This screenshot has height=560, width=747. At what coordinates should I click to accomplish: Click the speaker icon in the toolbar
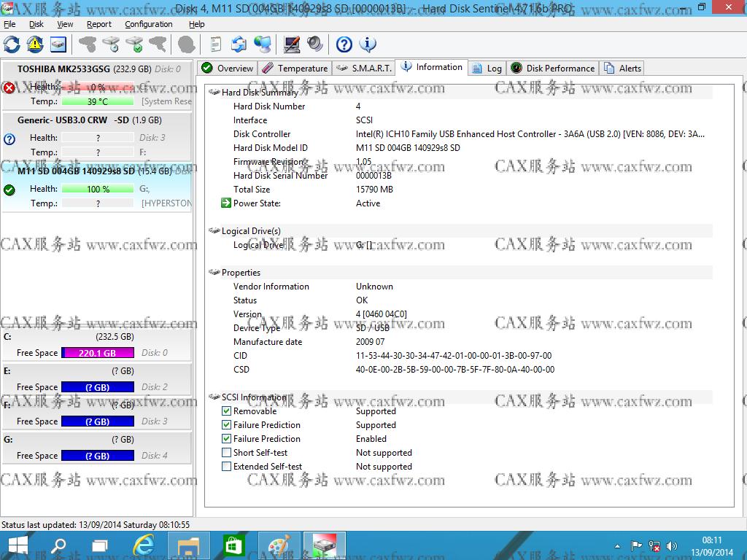pos(315,44)
